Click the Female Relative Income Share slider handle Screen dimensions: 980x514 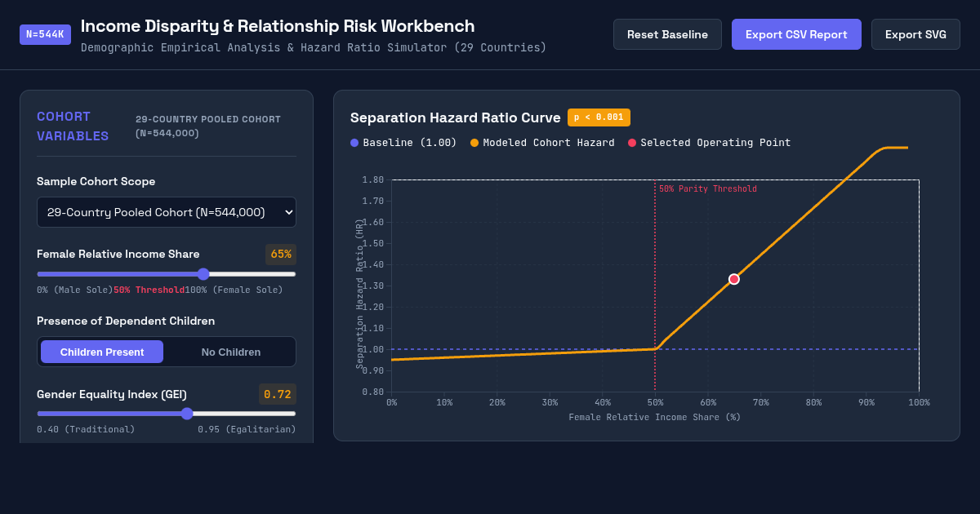click(203, 274)
